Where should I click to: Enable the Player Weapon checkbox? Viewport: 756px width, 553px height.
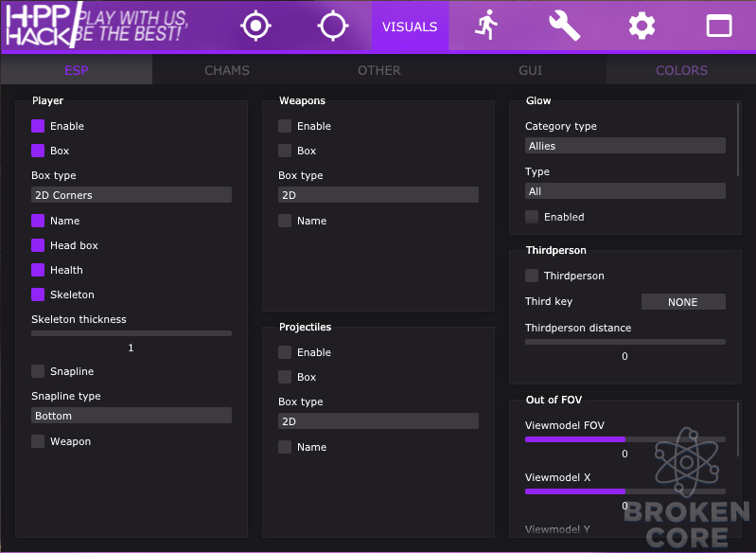click(38, 441)
